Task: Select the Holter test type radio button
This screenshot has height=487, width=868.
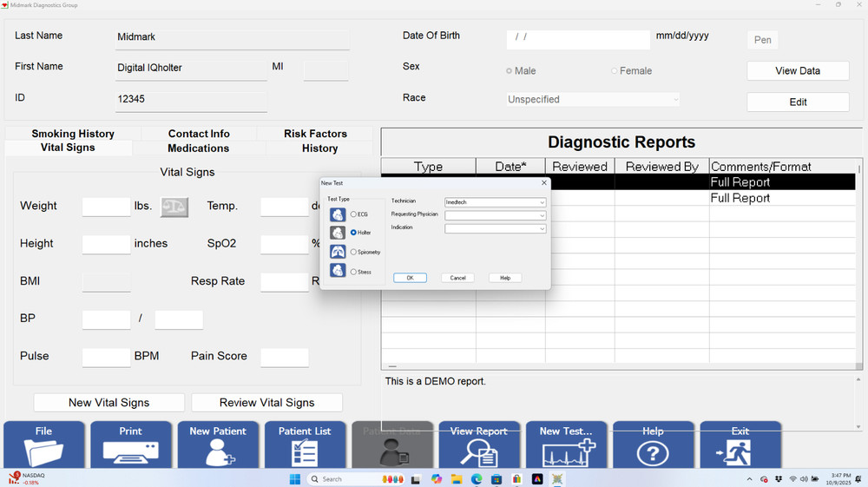Action: pos(353,233)
